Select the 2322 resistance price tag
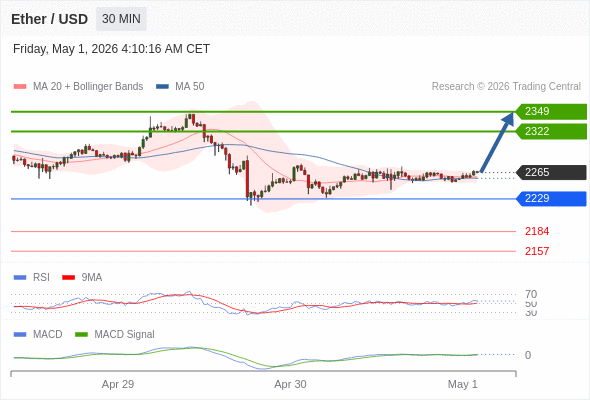Screen dimensions: 590x400 pyautogui.click(x=551, y=131)
